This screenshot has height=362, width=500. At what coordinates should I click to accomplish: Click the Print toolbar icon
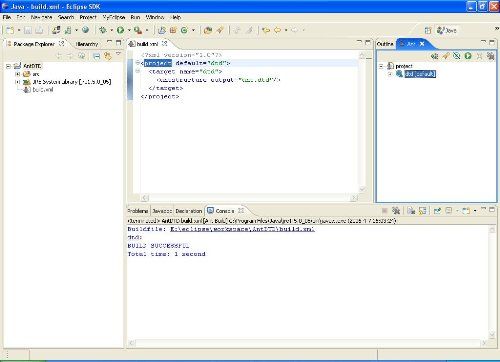(39, 30)
